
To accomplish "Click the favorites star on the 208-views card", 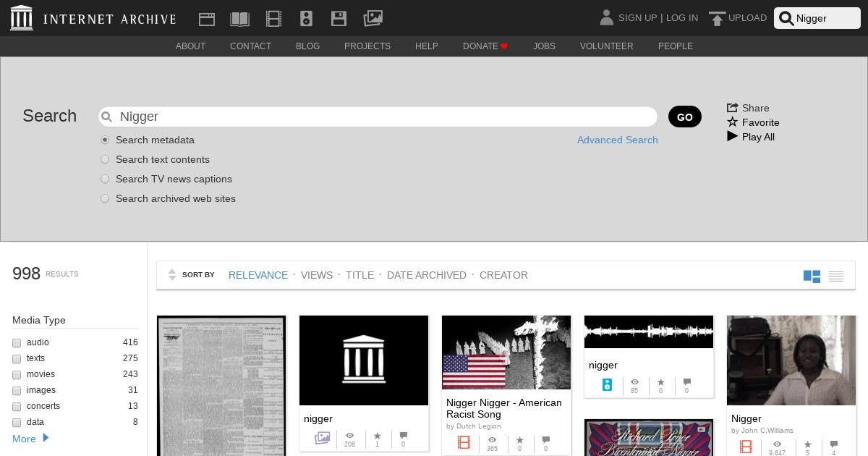I will [377, 436].
